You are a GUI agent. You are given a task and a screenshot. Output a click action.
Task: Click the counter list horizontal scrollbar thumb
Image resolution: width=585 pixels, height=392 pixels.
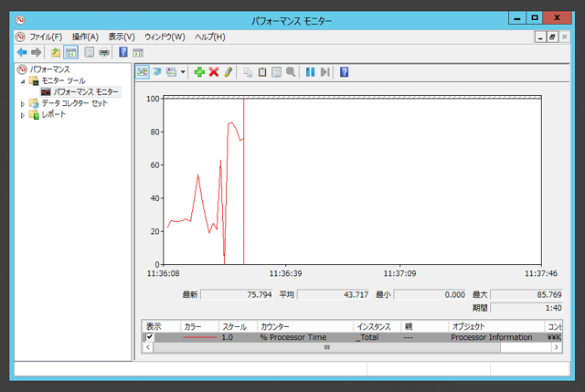point(327,347)
